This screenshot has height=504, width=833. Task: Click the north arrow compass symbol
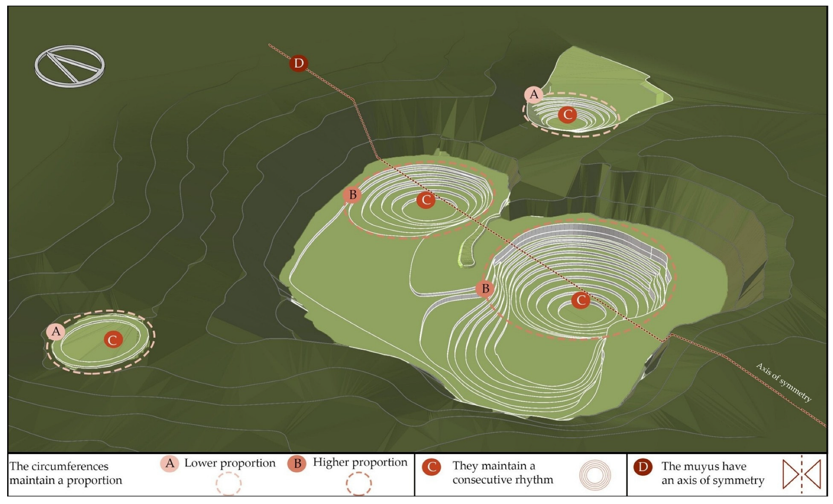[70, 66]
